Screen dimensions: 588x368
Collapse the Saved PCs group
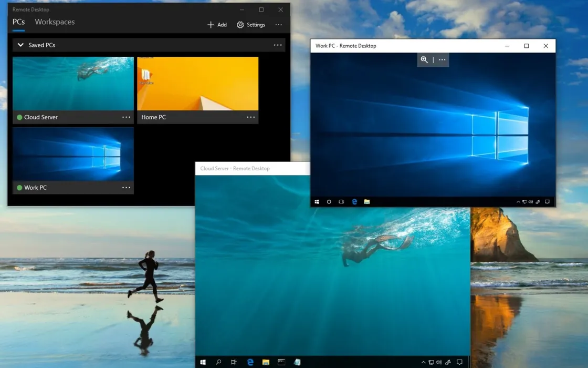[x=20, y=45]
